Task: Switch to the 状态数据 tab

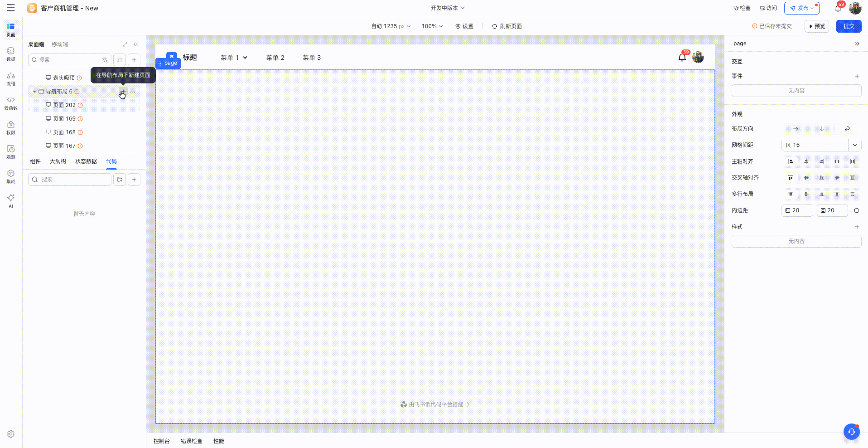Action: coord(86,161)
